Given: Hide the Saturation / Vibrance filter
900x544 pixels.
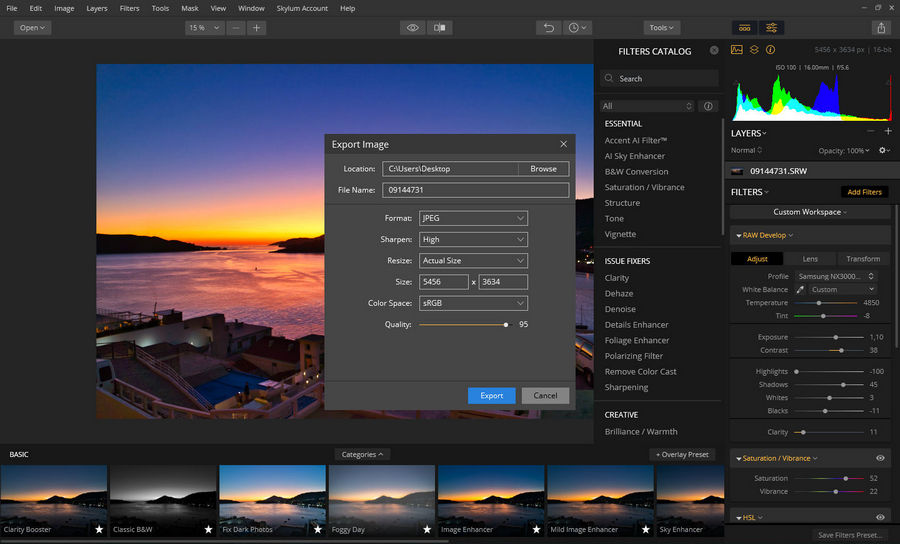Looking at the screenshot, I should (x=880, y=458).
